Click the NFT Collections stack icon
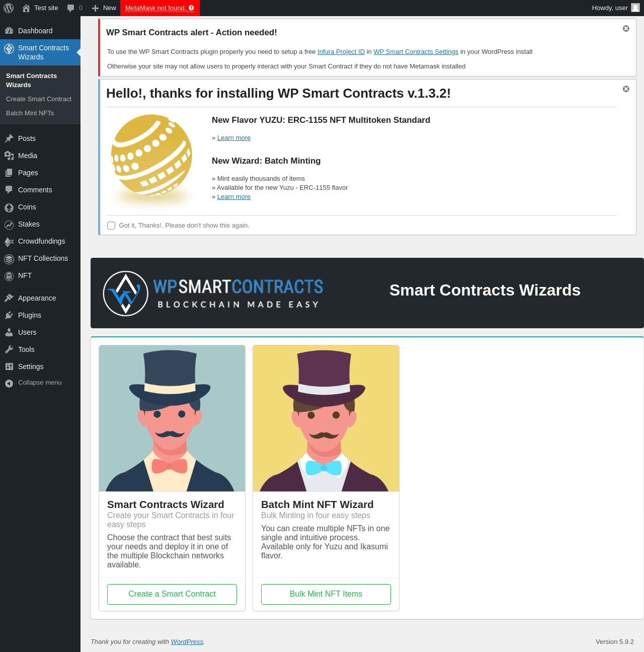The width and height of the screenshot is (644, 652). tap(9, 259)
